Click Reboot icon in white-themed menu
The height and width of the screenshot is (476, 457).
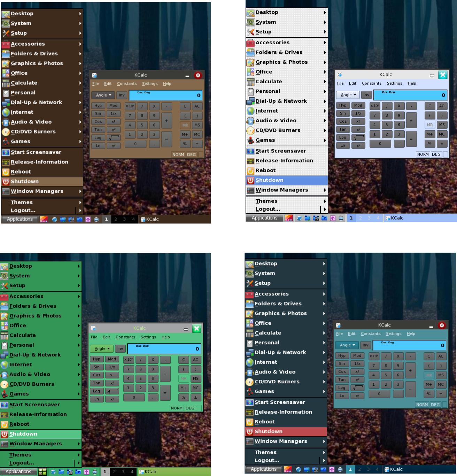pyautogui.click(x=250, y=170)
